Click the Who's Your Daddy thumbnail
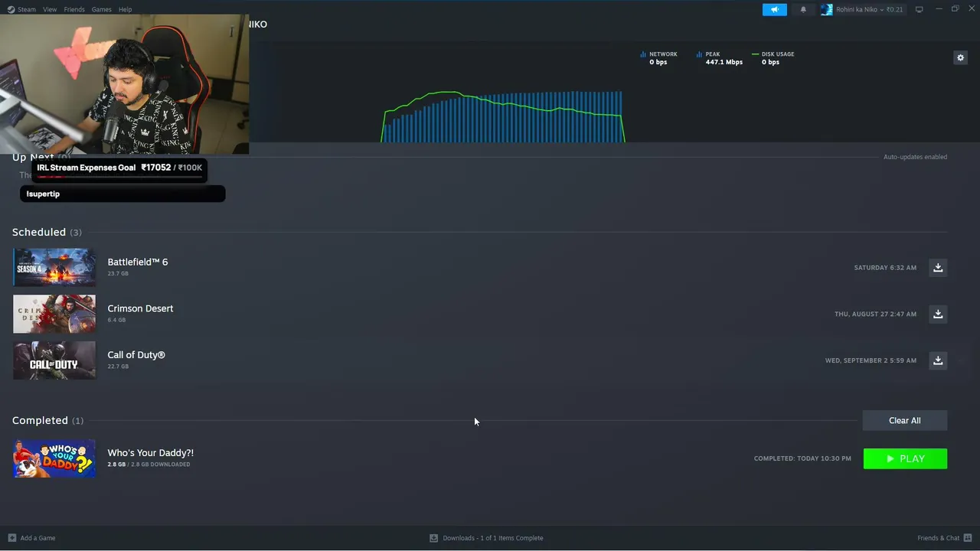Image resolution: width=980 pixels, height=551 pixels. coord(54,458)
